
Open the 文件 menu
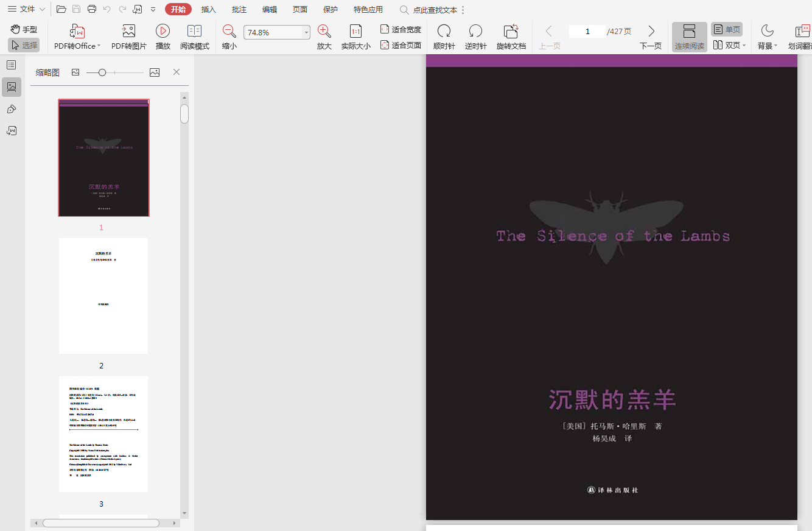pos(26,9)
